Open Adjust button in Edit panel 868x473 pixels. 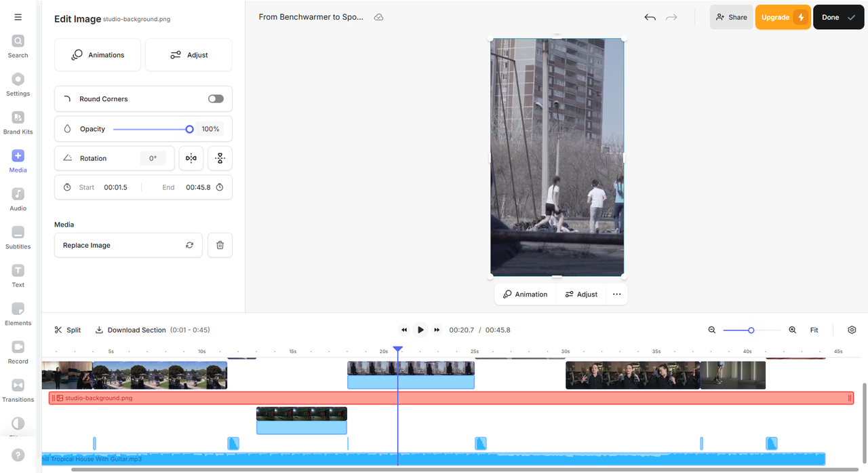(189, 55)
